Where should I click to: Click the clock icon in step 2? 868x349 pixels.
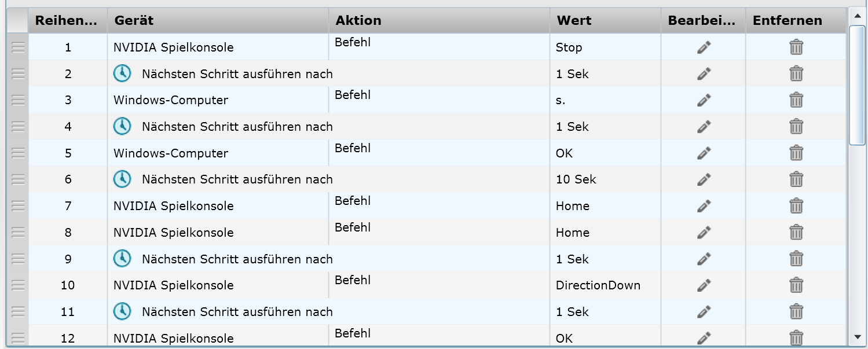pyautogui.click(x=122, y=74)
